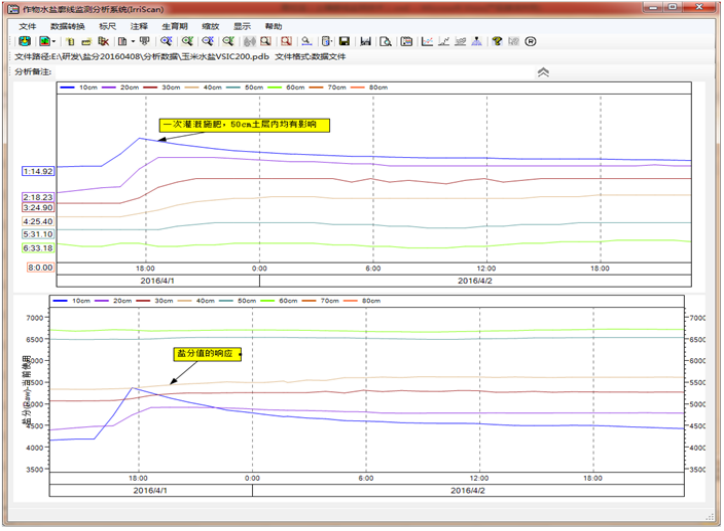Click the 10cm legend swatch in upper chart
Viewport: 724px width, 531px height.
(67, 87)
